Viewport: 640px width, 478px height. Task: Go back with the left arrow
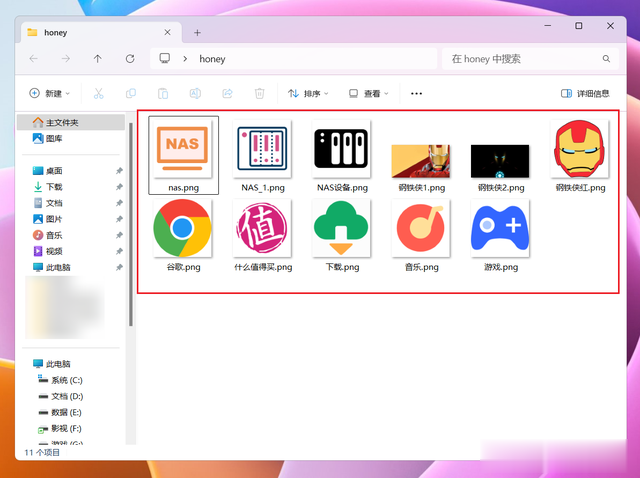point(33,59)
